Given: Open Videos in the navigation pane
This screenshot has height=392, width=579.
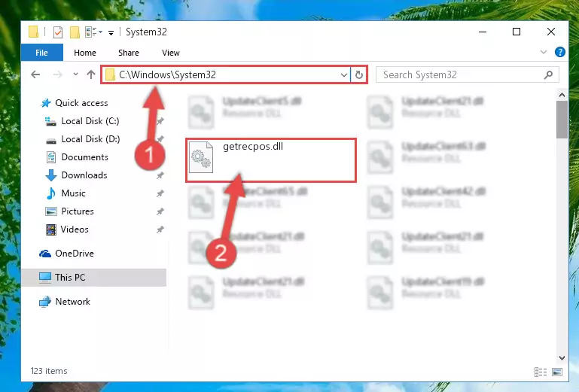Looking at the screenshot, I should [x=75, y=229].
